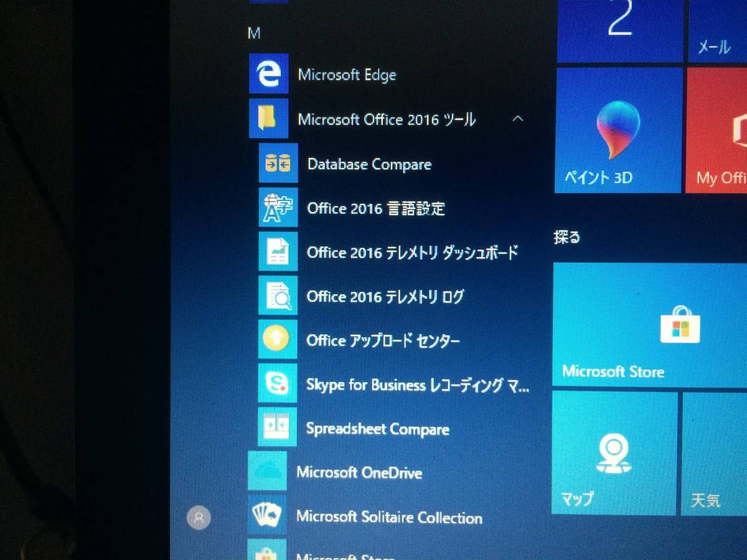Open the 天気 weather tile
This screenshot has height=560, width=747.
[715, 454]
